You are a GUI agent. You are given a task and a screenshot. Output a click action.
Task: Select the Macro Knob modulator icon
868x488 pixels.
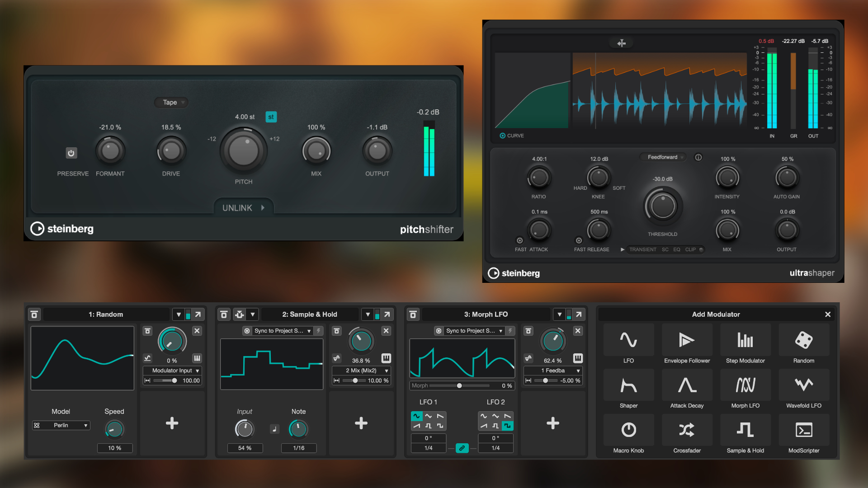(x=628, y=430)
